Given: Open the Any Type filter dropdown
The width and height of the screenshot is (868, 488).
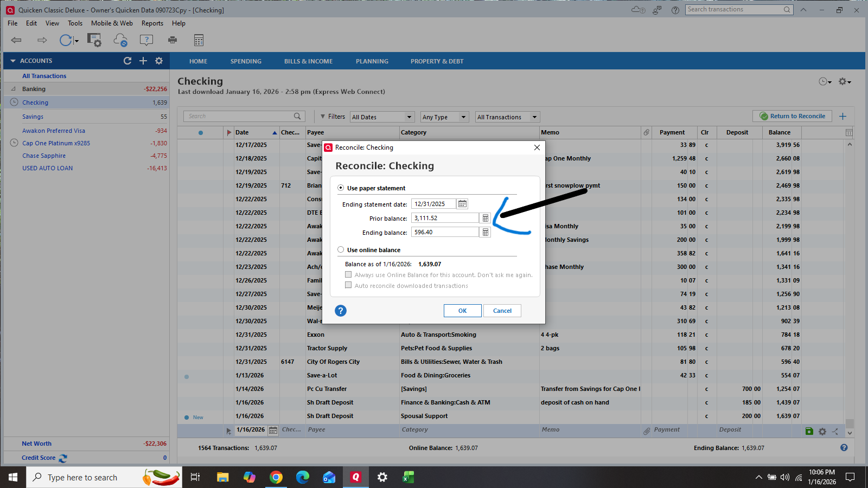Looking at the screenshot, I should (x=444, y=117).
